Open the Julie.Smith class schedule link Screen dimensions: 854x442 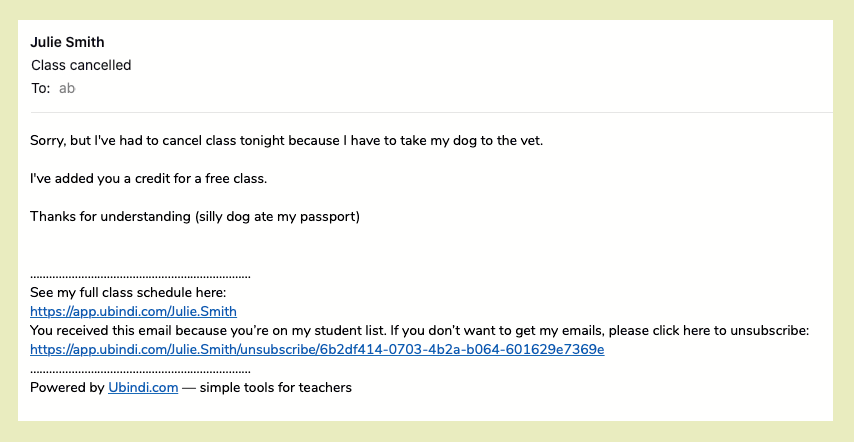click(x=133, y=311)
